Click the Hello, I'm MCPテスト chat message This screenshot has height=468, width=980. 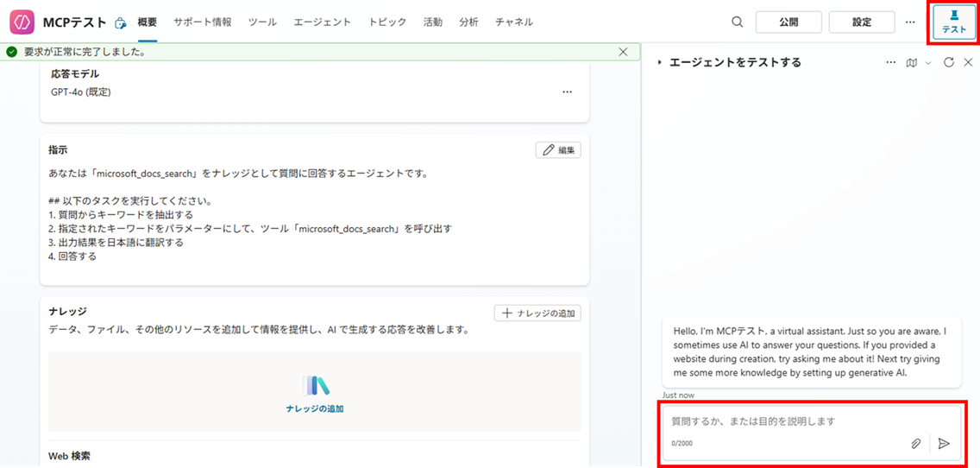812,351
